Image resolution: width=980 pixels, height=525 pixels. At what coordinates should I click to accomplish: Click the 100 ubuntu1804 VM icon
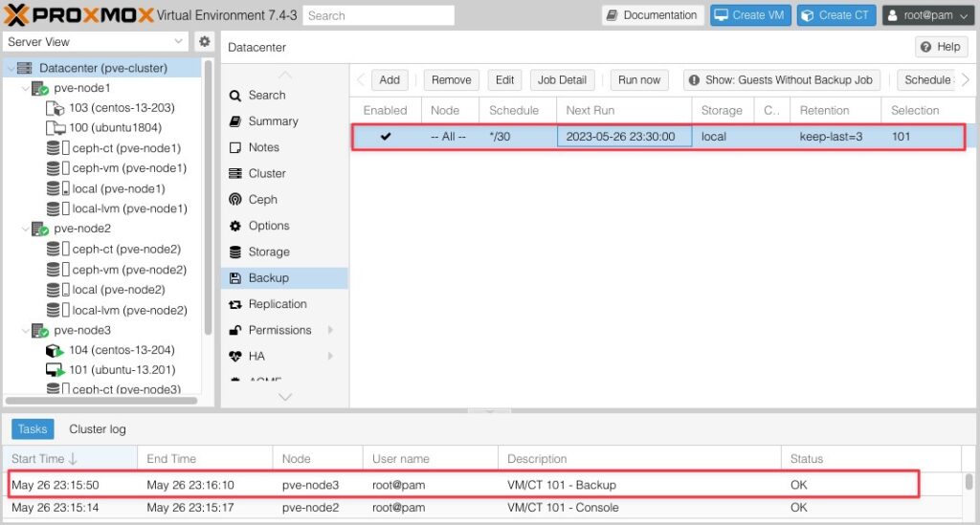(55, 128)
